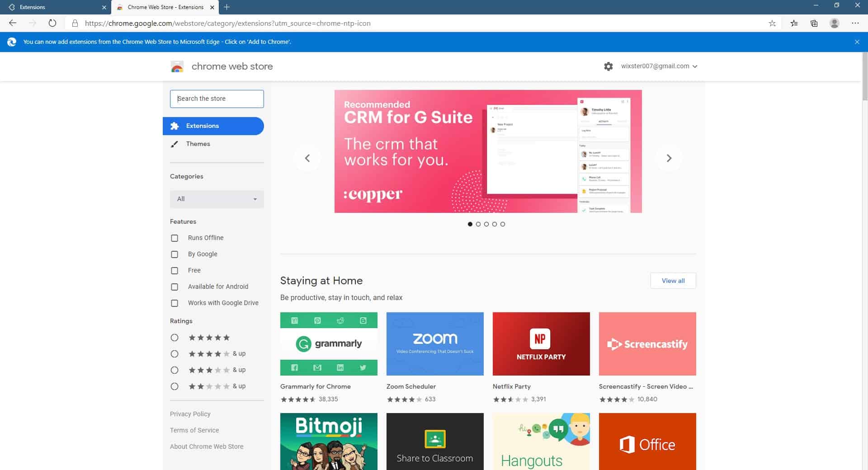Select the five stars rating filter
Image resolution: width=868 pixels, height=470 pixels.
coord(175,338)
